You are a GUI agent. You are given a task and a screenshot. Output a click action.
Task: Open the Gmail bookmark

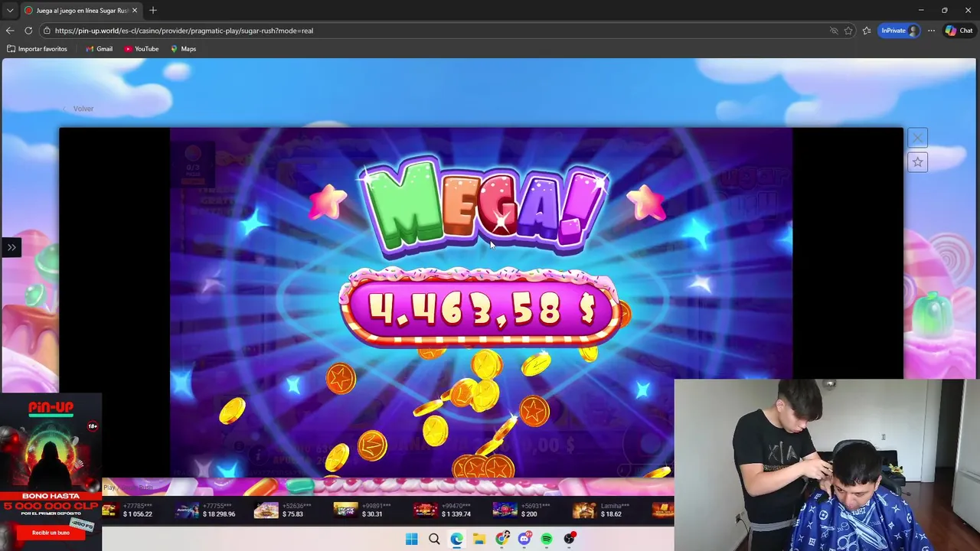click(x=100, y=49)
